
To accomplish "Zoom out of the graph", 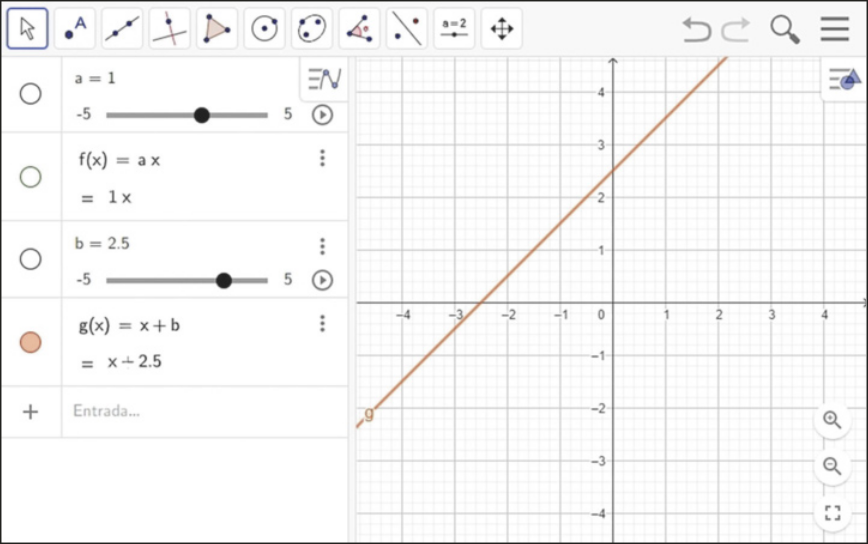I will point(832,466).
